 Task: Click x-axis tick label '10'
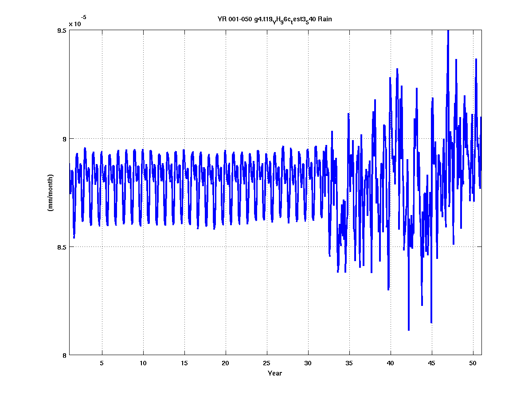tap(143, 363)
